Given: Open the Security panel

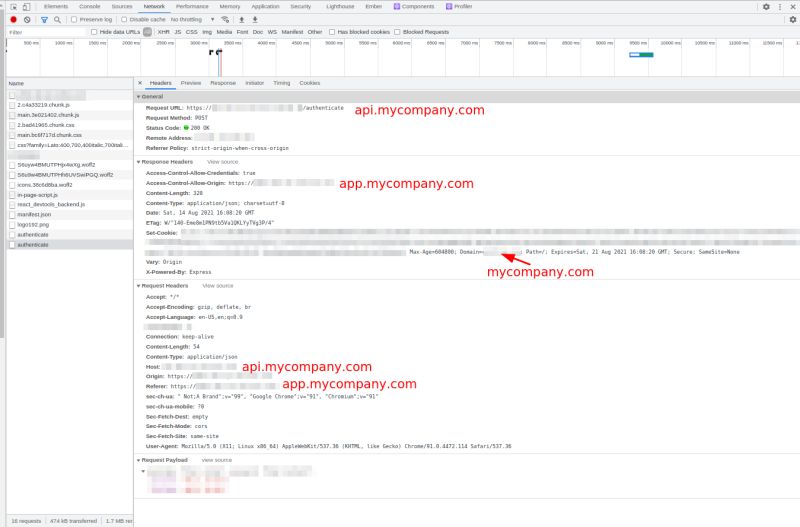Looking at the screenshot, I should coord(301,7).
